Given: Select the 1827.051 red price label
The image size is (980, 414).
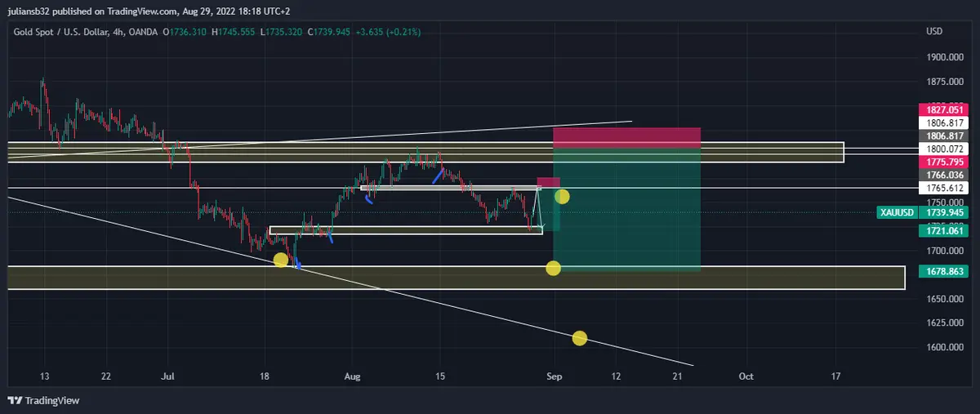Looking at the screenshot, I should [x=943, y=109].
